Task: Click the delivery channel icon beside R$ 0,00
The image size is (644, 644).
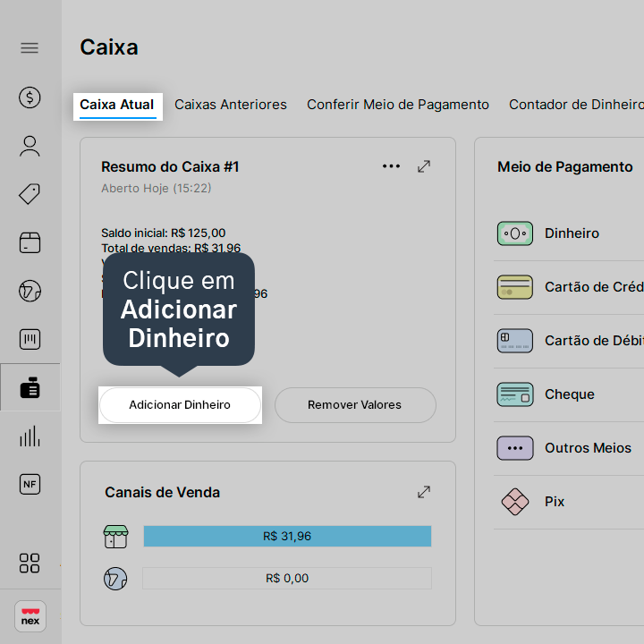Action: (115, 579)
